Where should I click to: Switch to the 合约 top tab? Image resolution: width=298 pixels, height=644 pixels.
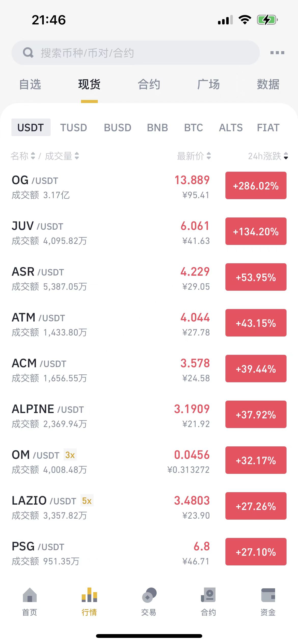coord(149,84)
